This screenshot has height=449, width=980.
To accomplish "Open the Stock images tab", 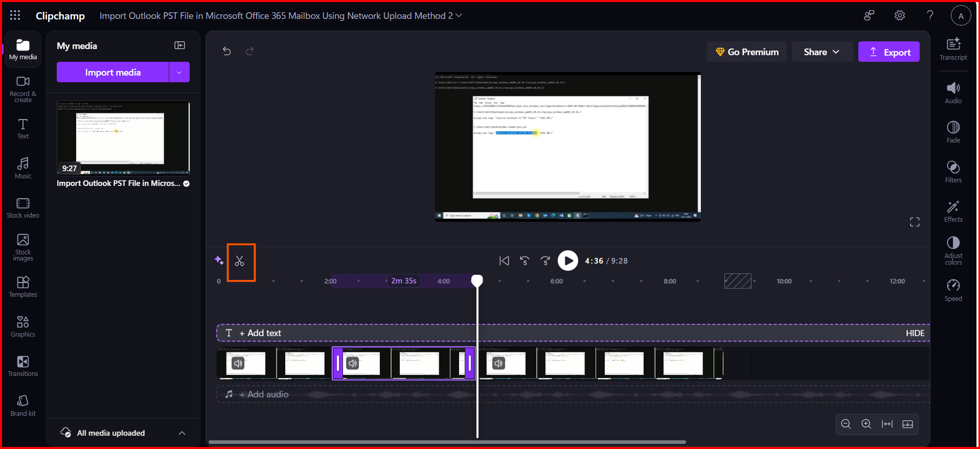I will tap(23, 247).
